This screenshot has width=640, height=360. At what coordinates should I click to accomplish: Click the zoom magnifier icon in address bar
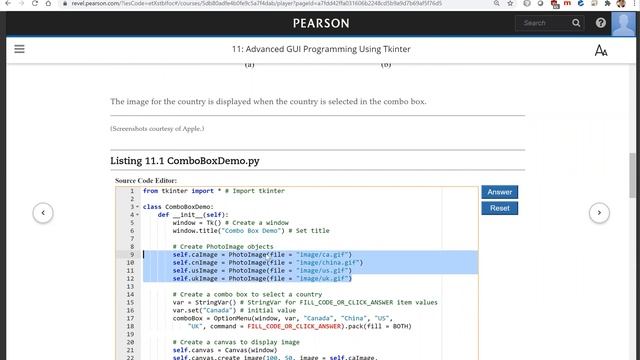click(496, 3)
